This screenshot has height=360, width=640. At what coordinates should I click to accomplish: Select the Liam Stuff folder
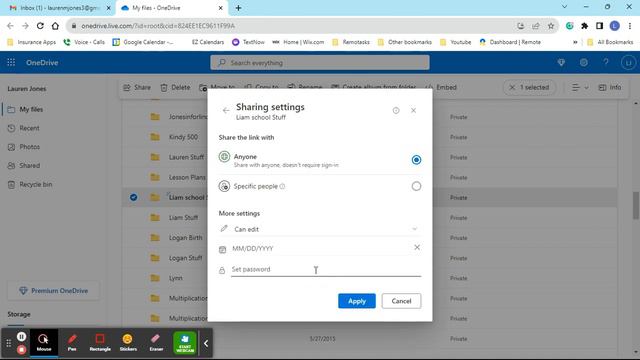tap(183, 218)
